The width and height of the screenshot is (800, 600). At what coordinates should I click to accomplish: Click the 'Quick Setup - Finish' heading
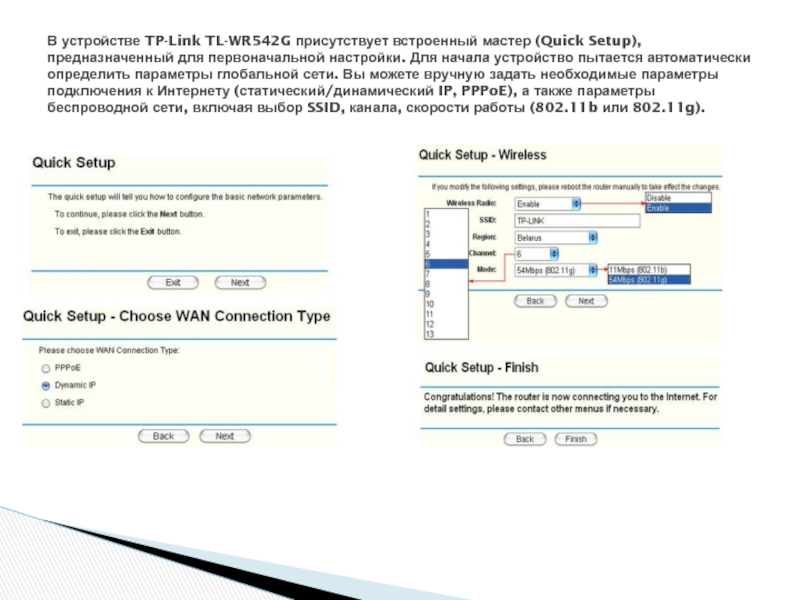pos(481,368)
